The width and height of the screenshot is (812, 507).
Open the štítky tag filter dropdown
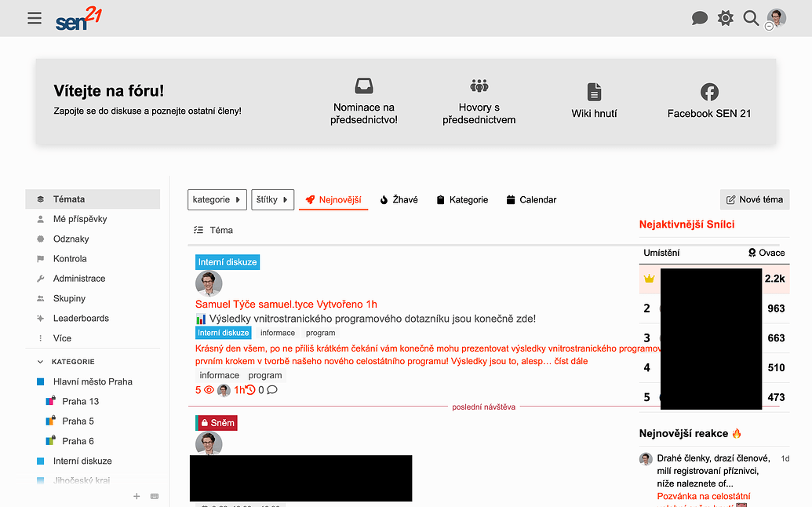(x=273, y=199)
